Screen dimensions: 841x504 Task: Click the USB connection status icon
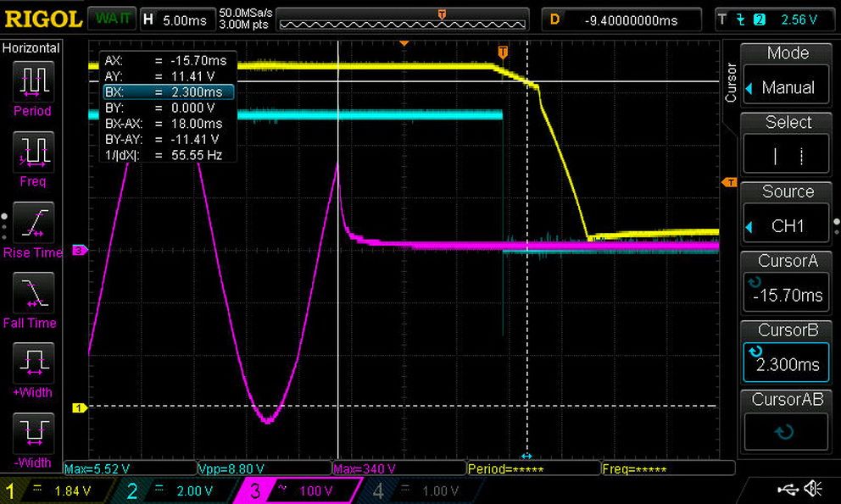pos(788,489)
